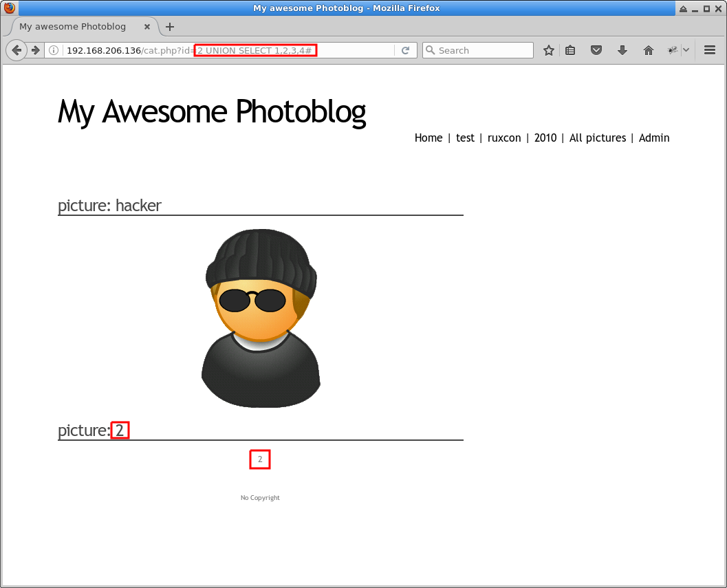Open the ruxcon category link
The height and width of the screenshot is (588, 727).
point(504,138)
